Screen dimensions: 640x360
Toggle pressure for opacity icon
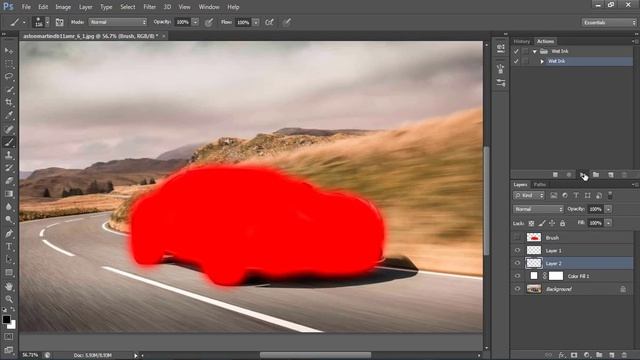click(x=209, y=22)
